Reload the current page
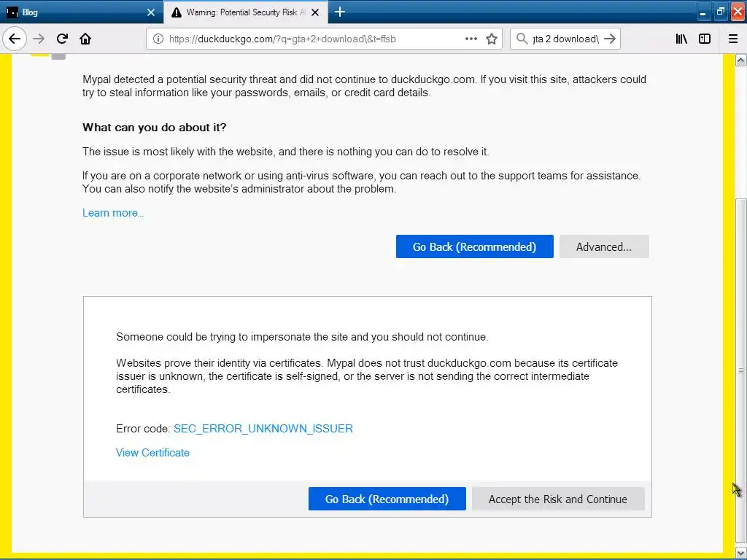 point(62,39)
